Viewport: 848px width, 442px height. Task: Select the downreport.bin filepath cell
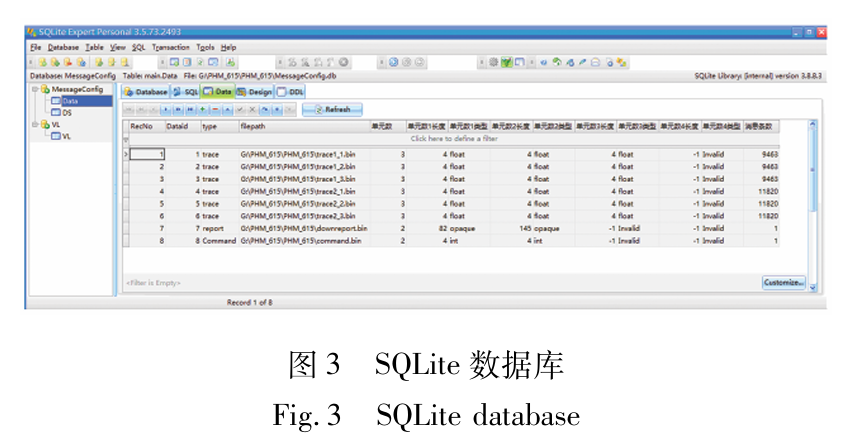click(304, 228)
